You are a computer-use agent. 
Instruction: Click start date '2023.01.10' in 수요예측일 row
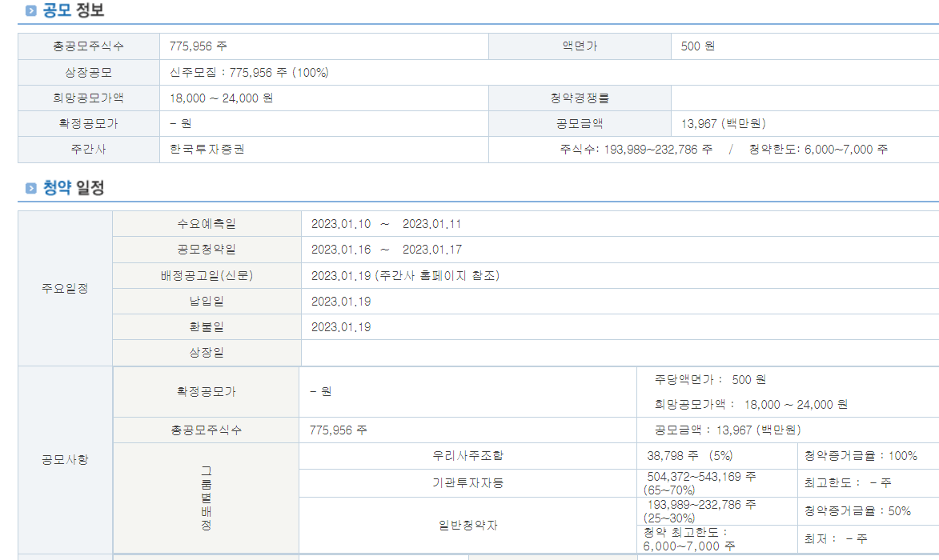pos(341,224)
